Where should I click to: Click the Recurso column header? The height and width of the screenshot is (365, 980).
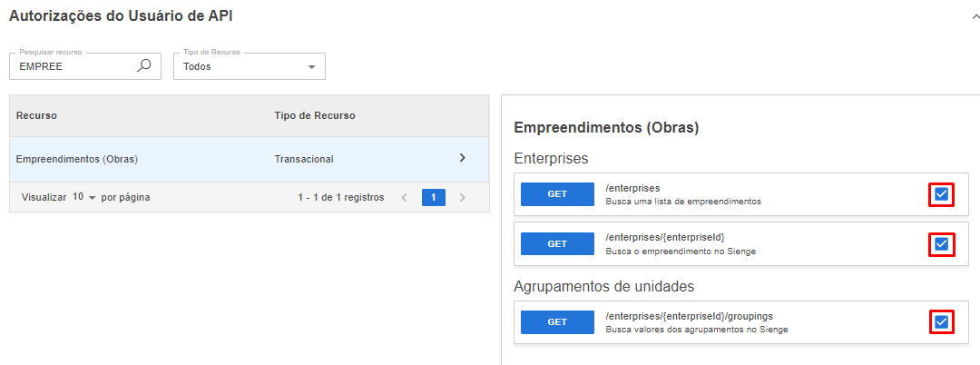tap(36, 115)
